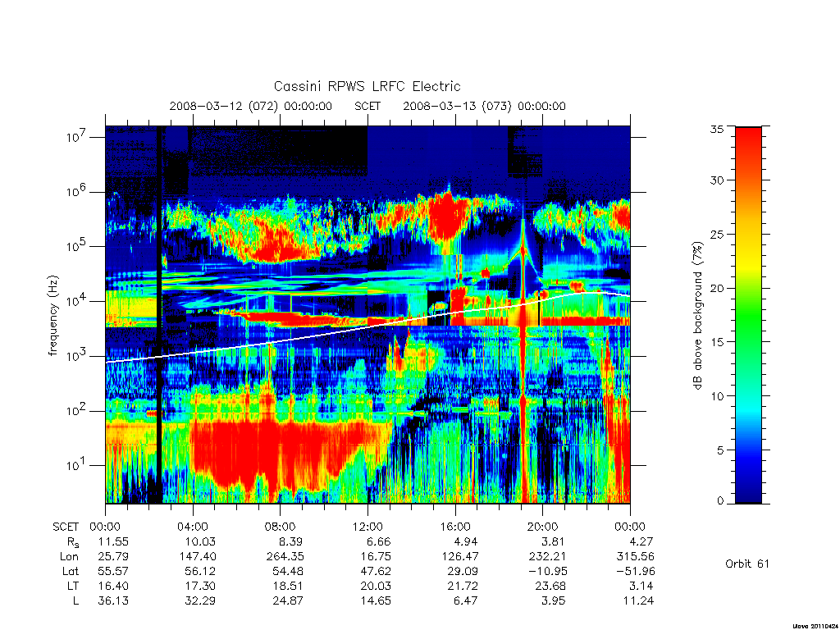Viewport: 840px width, 630px height.
Task: Click the 20:00 SCET time label
Action: pyautogui.click(x=543, y=527)
